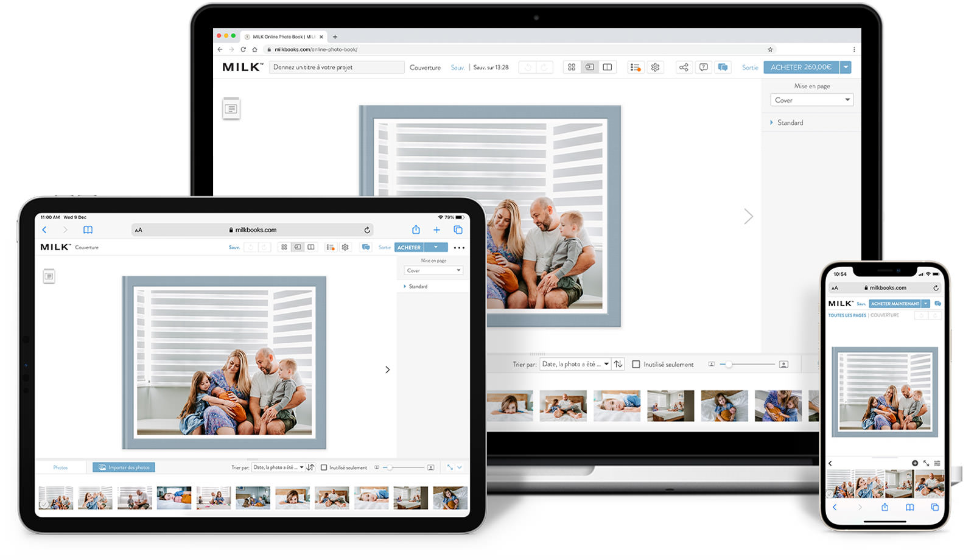Select the MILK Online Photo Book browser tab
The image size is (974, 560).
point(283,37)
